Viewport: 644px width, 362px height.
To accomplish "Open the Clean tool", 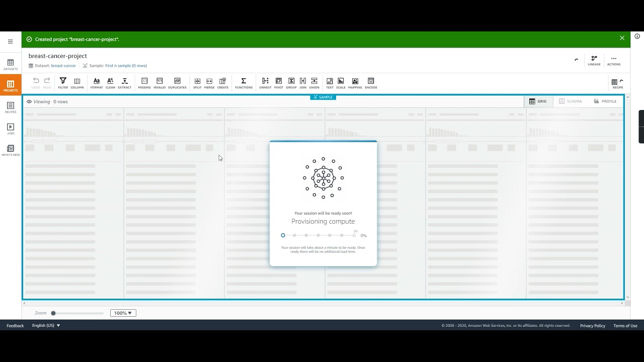I will (x=110, y=83).
